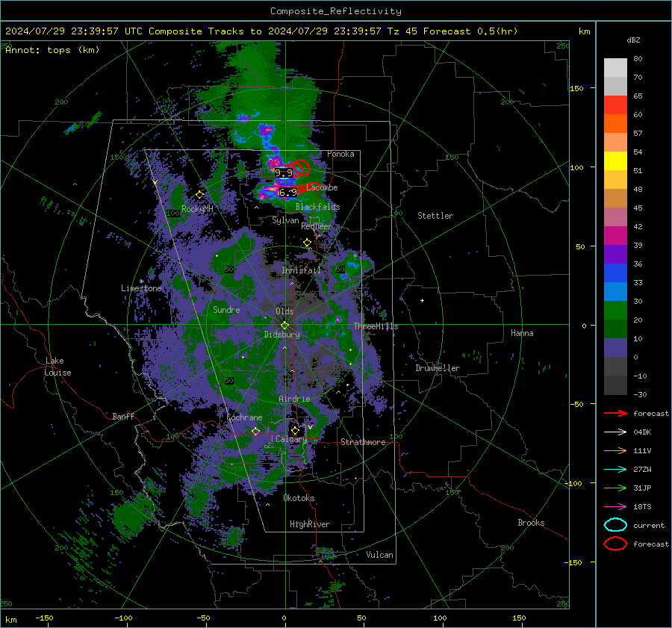
Task: Click the red forecast ellipse in legend
Action: (x=615, y=544)
